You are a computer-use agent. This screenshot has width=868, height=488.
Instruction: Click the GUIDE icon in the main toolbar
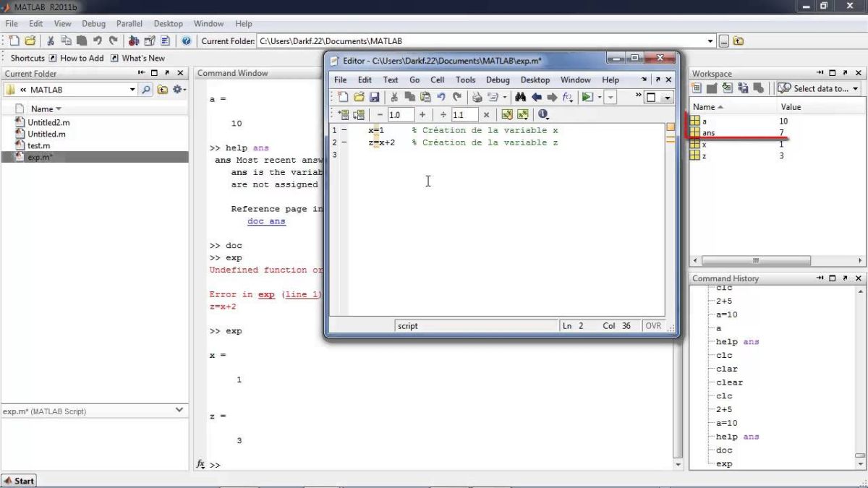point(150,41)
